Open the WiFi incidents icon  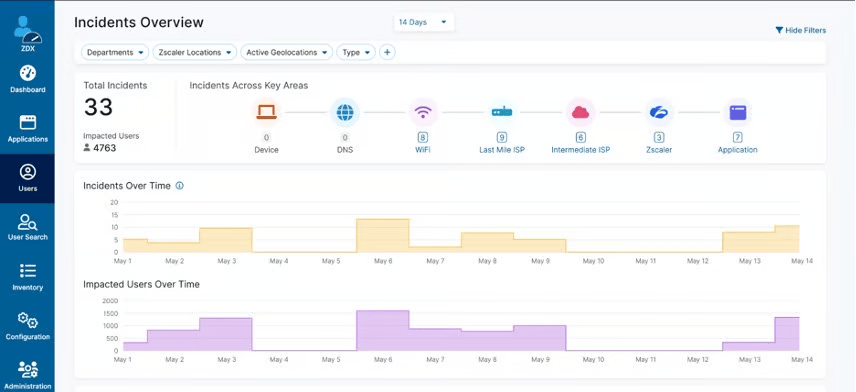pyautogui.click(x=423, y=112)
